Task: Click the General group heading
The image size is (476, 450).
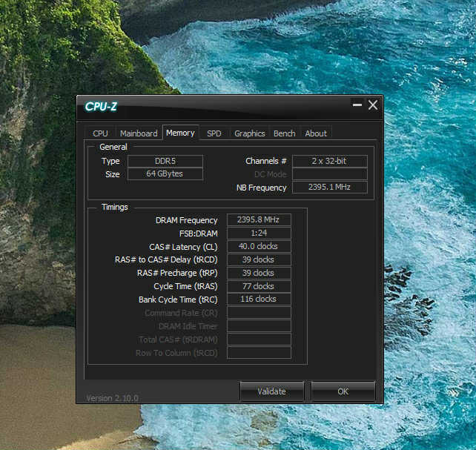Action: click(113, 148)
